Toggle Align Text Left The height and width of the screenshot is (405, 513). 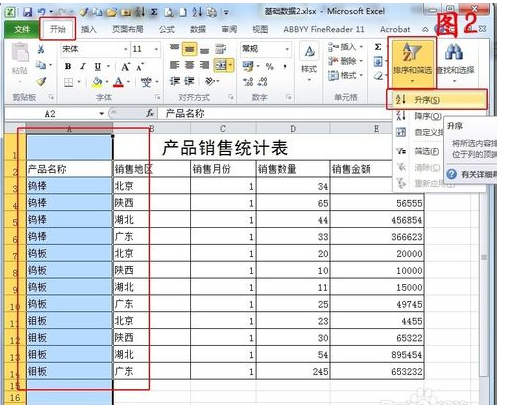point(175,65)
